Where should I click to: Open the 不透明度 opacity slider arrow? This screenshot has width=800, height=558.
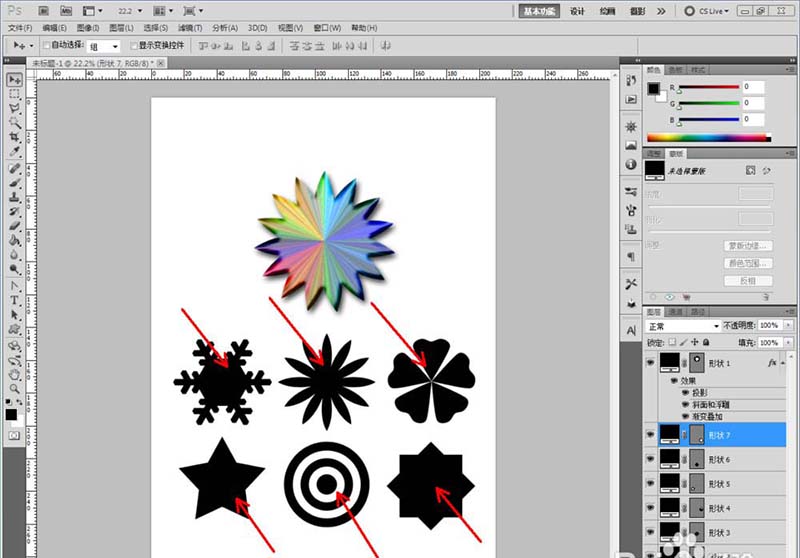788,326
